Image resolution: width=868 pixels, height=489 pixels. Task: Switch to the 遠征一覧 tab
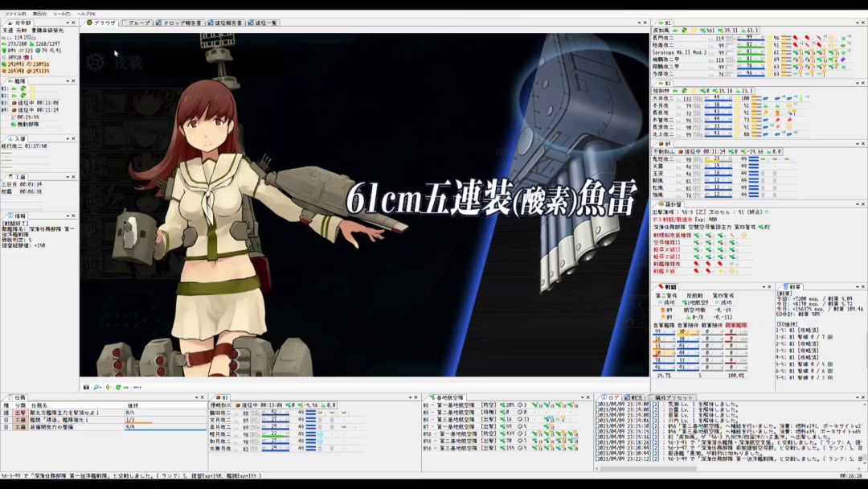pyautogui.click(x=263, y=23)
